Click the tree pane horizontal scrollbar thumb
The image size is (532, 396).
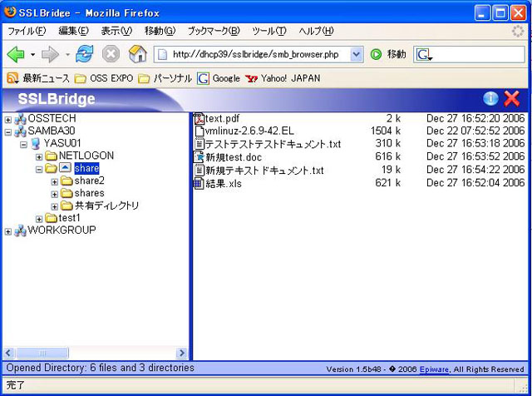coord(42,353)
